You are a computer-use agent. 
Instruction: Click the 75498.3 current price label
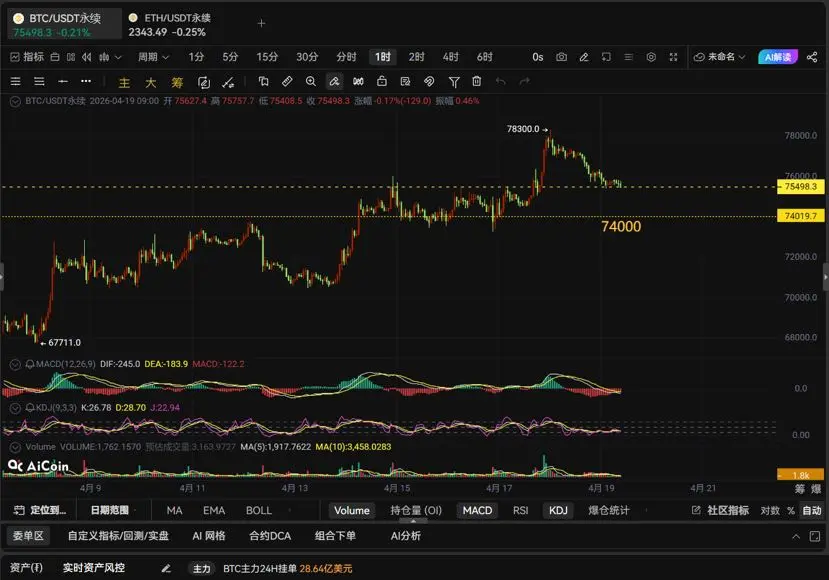pos(800,186)
